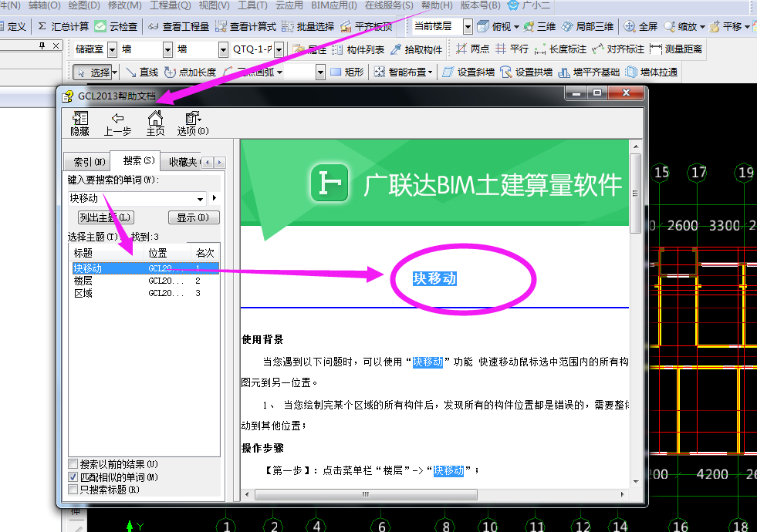Open 在线服务(S) menu
Image resolution: width=757 pixels, height=532 pixels.
click(389, 5)
